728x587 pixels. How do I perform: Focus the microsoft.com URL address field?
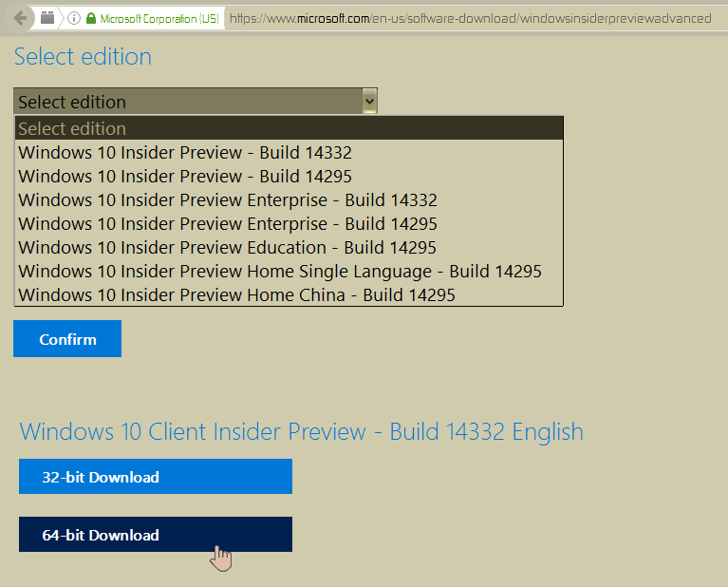(471, 19)
